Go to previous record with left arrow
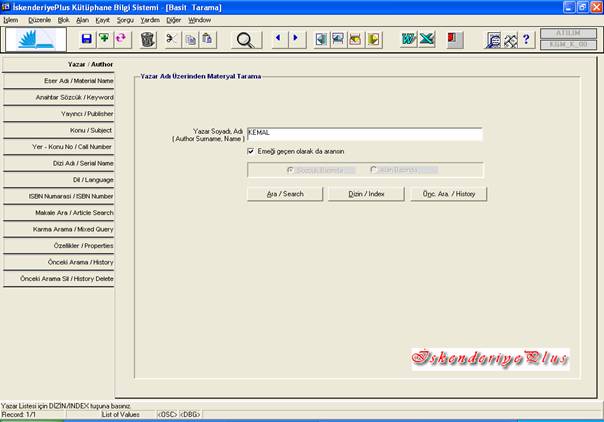This screenshot has width=604, height=422. [279, 39]
